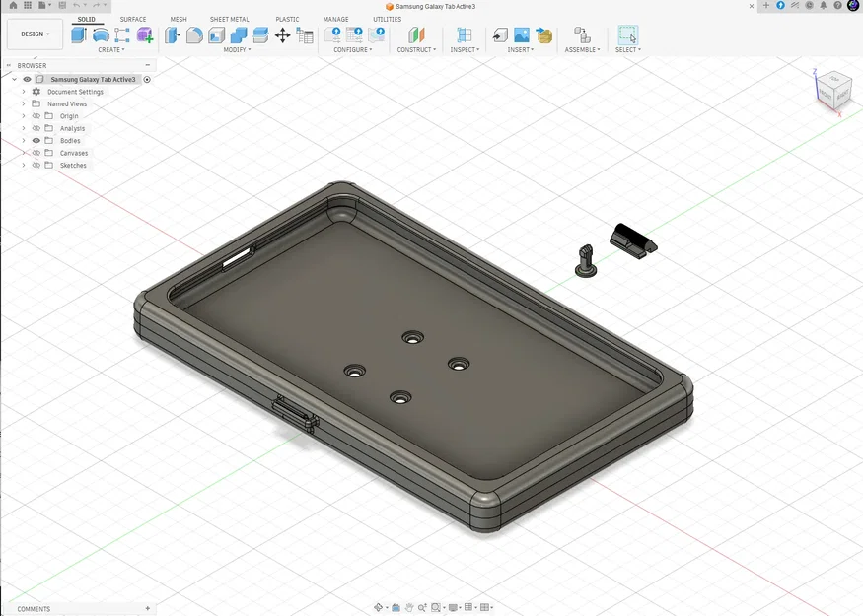863x616 pixels.
Task: Click the activate radio button on root component
Action: pos(147,79)
